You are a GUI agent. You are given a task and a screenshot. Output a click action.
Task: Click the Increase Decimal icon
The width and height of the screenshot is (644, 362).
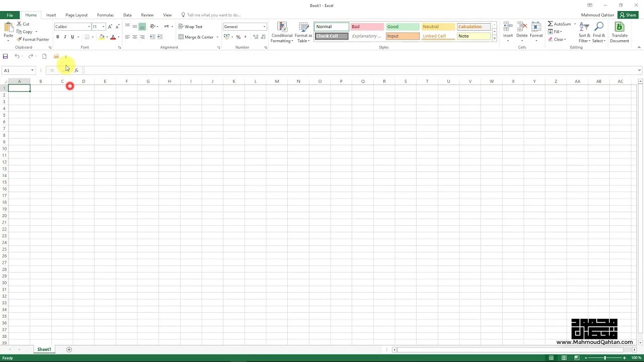[256, 37]
